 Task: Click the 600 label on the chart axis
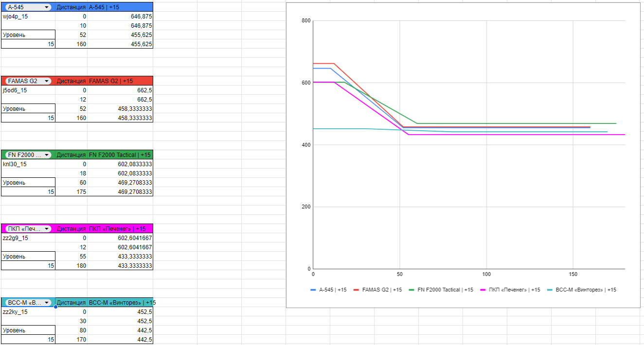coord(306,83)
